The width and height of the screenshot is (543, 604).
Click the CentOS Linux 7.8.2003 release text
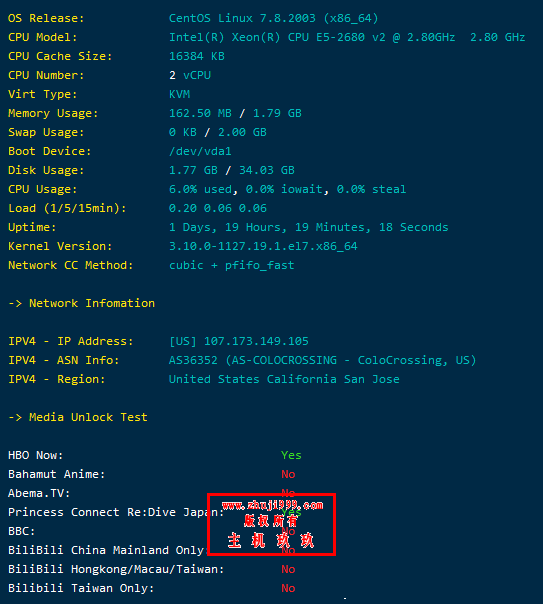(x=273, y=18)
